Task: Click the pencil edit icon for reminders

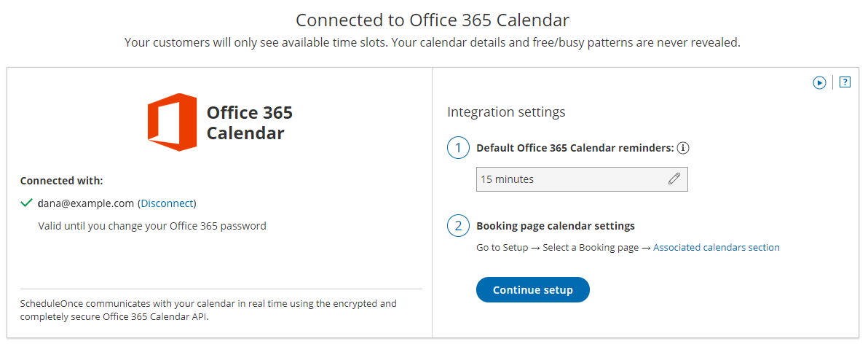Action: pyautogui.click(x=674, y=179)
